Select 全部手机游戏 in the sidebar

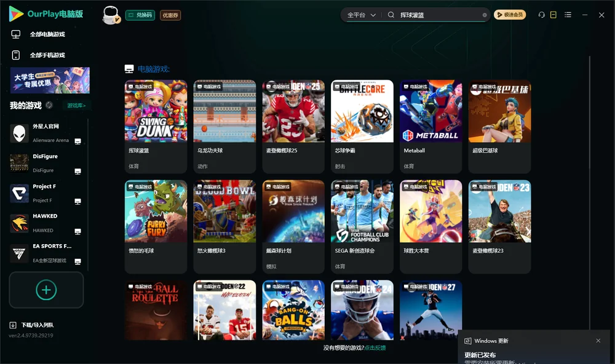pyautogui.click(x=47, y=55)
